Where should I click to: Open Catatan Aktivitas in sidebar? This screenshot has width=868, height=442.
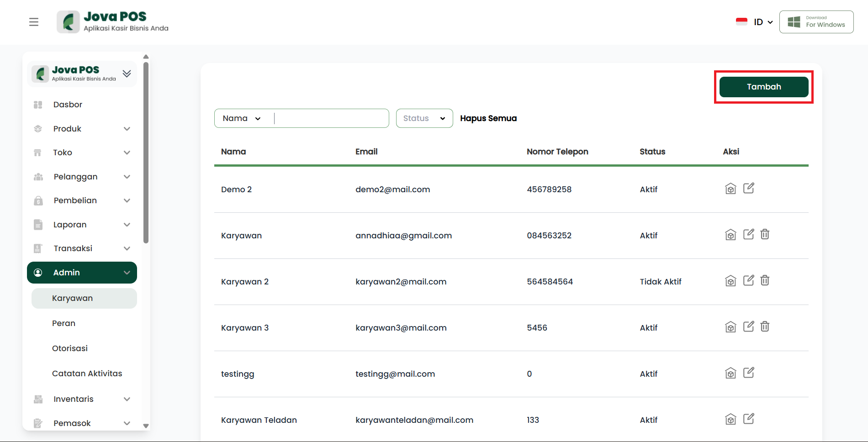(x=87, y=374)
